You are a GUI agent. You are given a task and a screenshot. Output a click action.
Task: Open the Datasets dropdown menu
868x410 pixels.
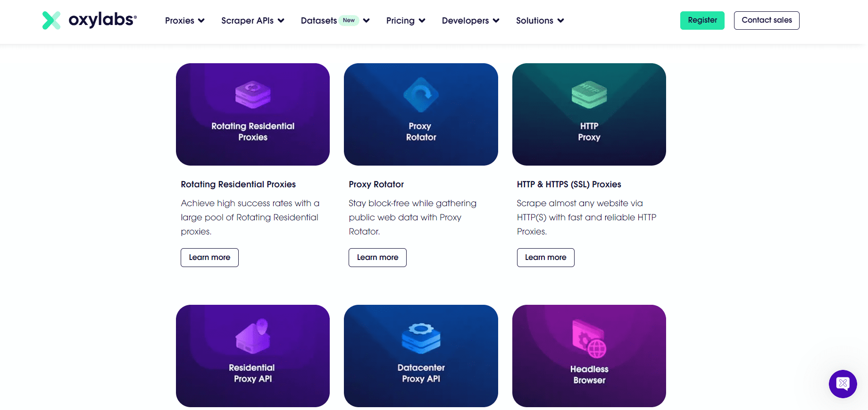(x=335, y=21)
